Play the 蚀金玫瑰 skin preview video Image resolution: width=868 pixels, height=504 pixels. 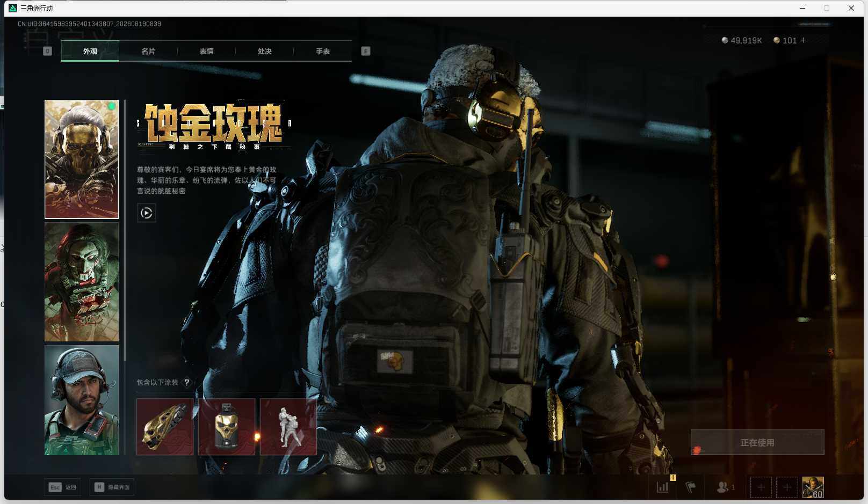[x=147, y=213]
